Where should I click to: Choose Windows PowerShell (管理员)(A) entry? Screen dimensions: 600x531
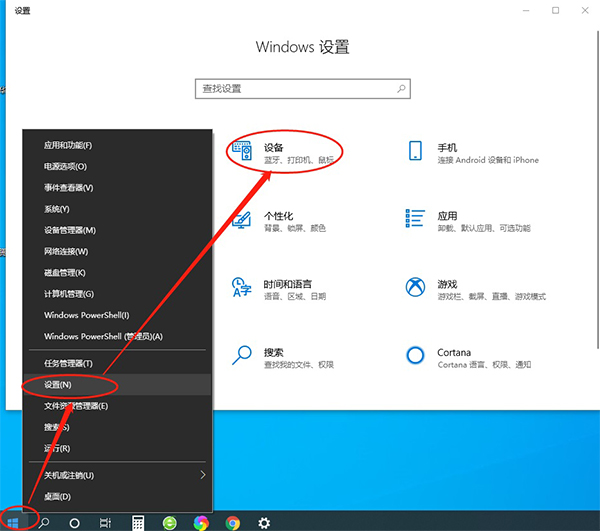pyautogui.click(x=117, y=336)
